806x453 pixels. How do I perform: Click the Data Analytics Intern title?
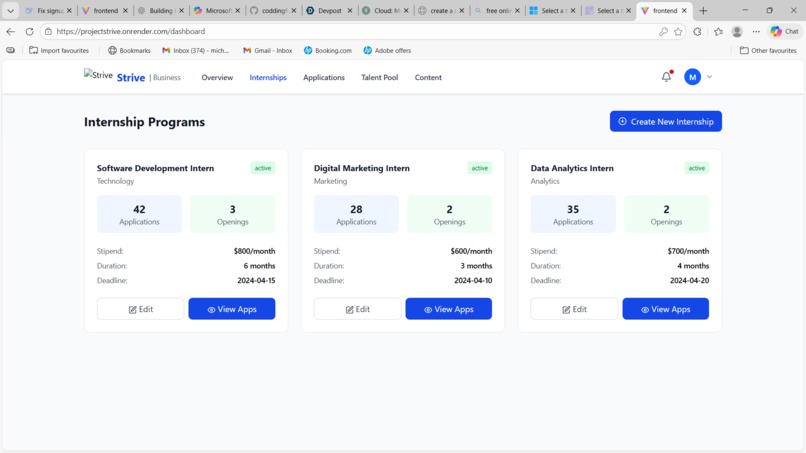(x=572, y=168)
